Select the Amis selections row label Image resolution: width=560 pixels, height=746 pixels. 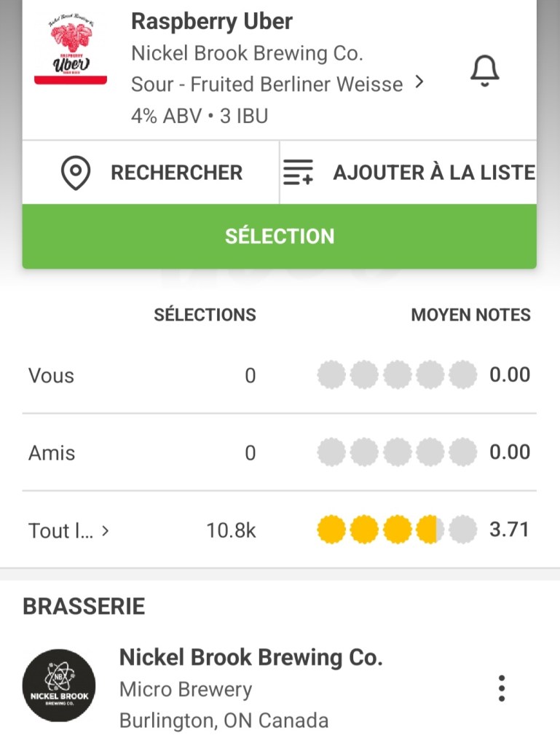(52, 453)
